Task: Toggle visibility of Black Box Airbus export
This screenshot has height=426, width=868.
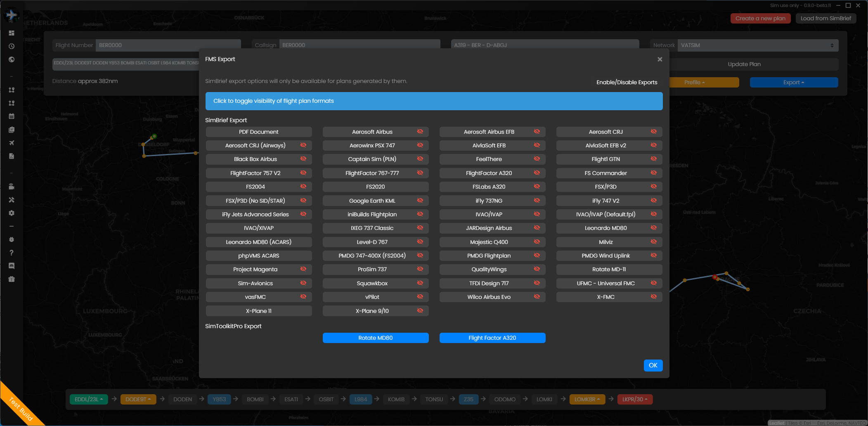Action: tap(303, 159)
